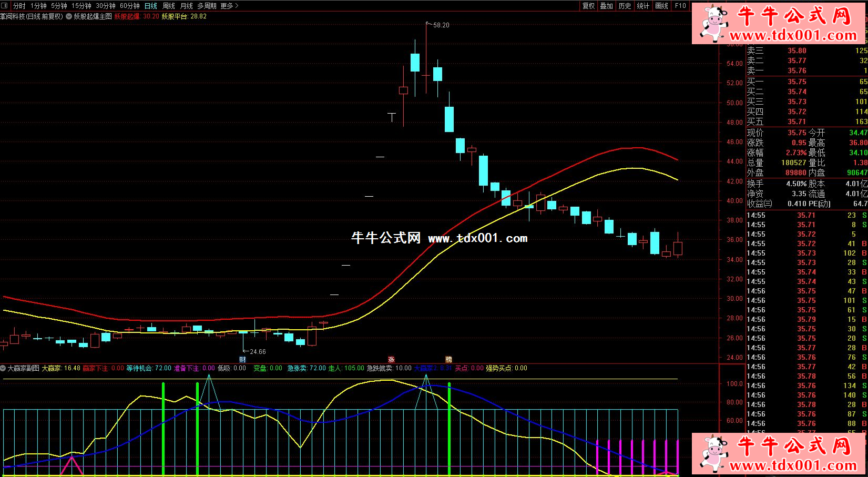Image resolution: width=868 pixels, height=477 pixels.
Task: Click the 35.79 trade tick row
Action: (806, 319)
